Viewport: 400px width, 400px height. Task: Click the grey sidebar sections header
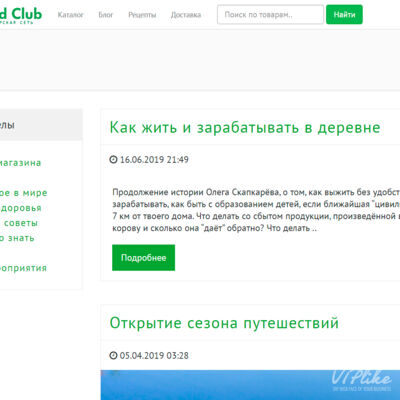click(41, 125)
